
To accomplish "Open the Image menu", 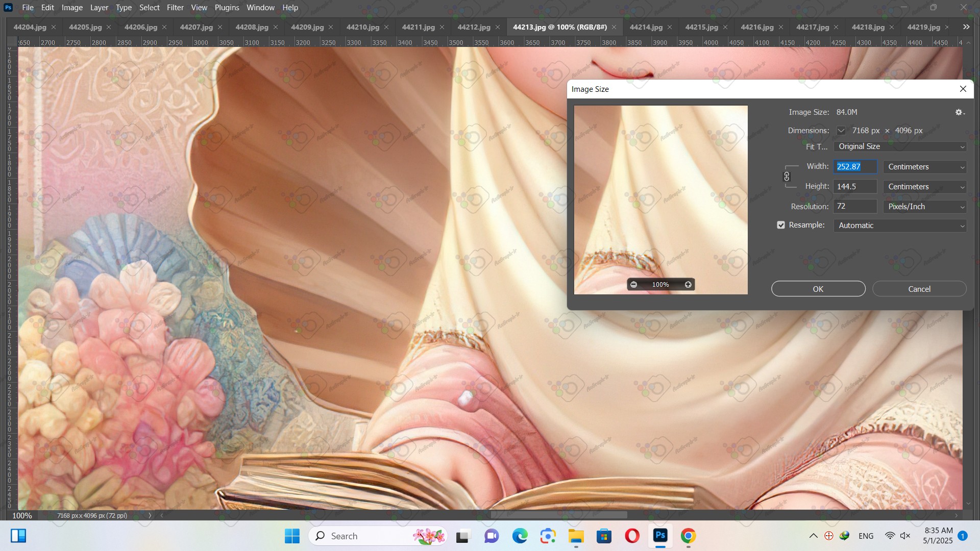I will coord(72,8).
